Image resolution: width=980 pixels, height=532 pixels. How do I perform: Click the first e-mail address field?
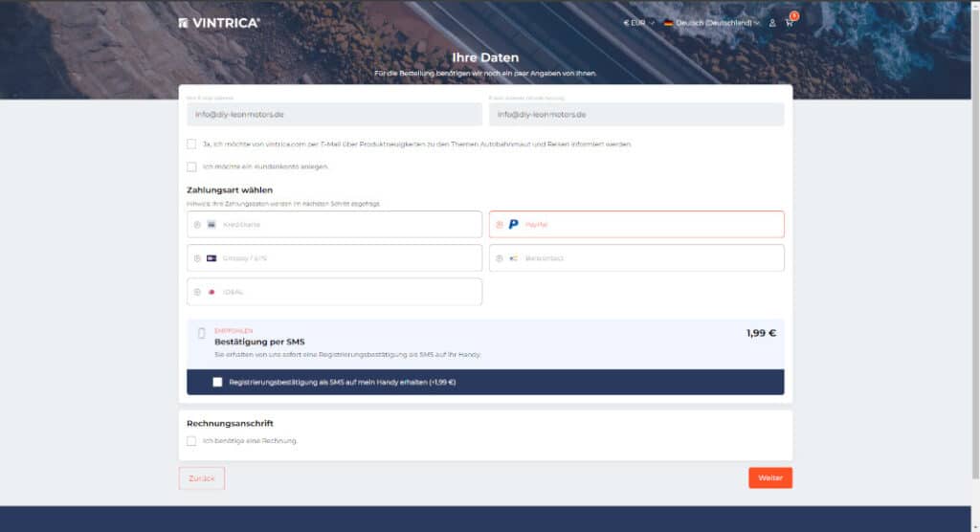334,115
